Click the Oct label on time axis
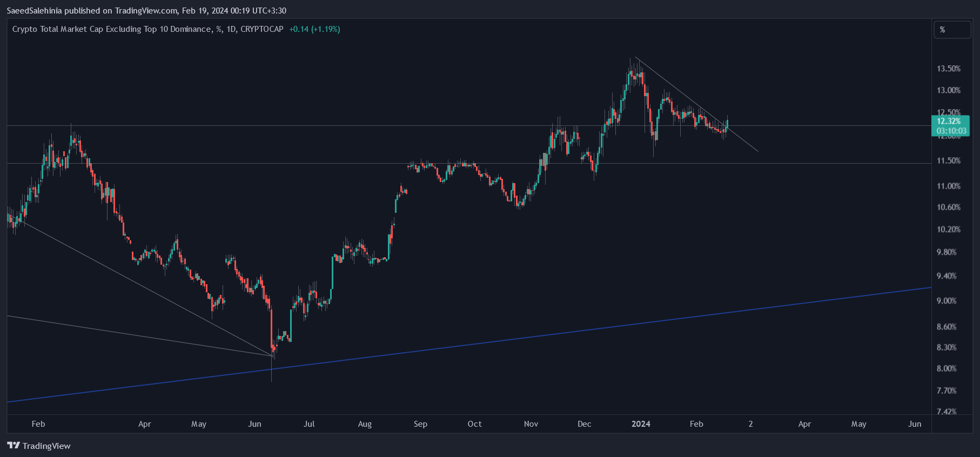The image size is (980, 457). point(474,424)
